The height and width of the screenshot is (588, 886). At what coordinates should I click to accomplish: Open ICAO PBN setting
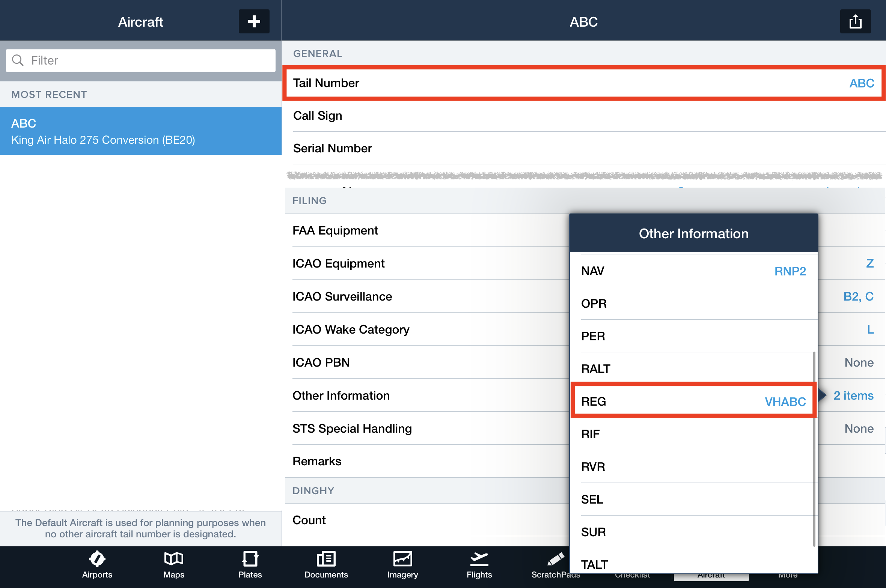[x=427, y=362]
